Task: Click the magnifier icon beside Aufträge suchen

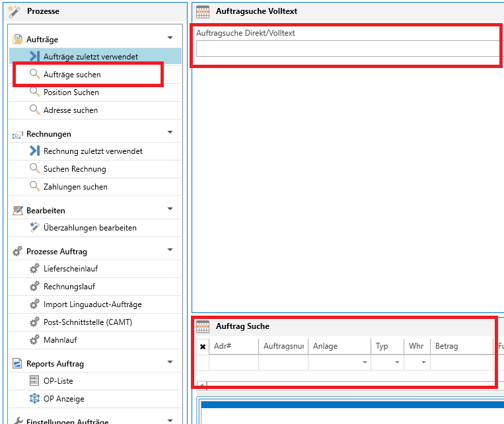Action: click(34, 75)
